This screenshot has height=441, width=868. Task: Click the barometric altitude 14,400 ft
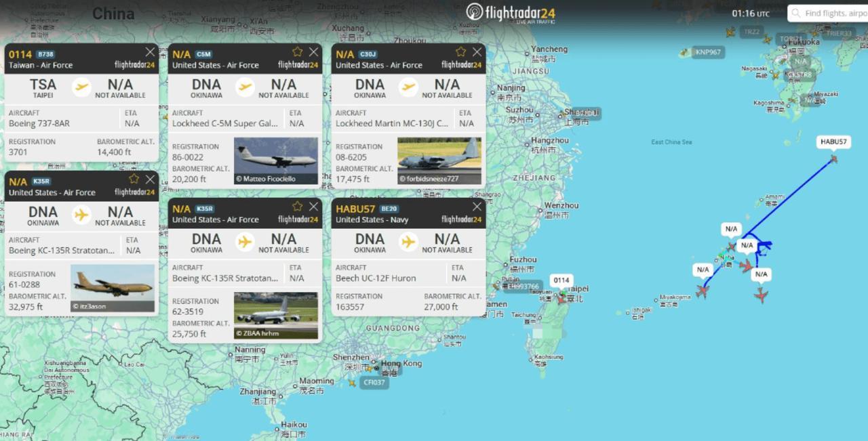pos(114,152)
